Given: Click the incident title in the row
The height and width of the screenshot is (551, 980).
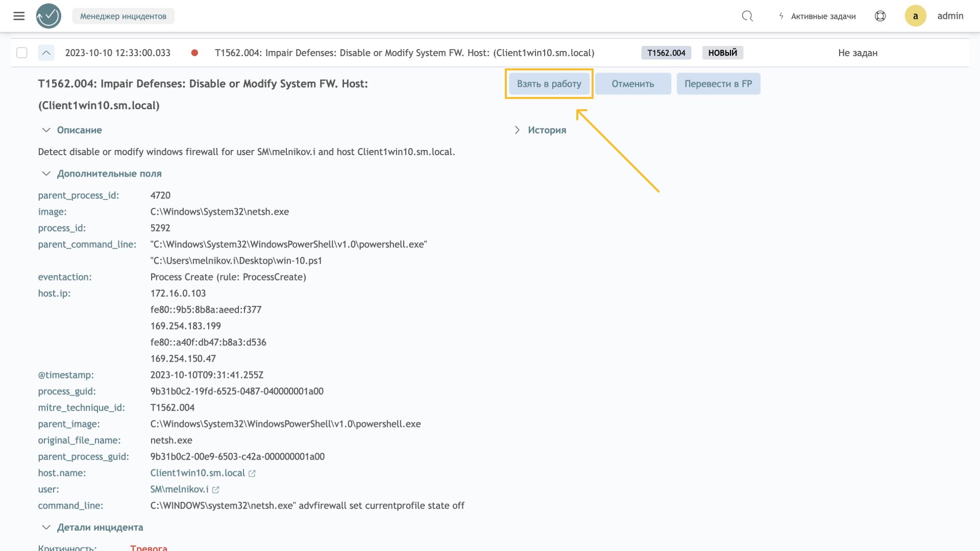Looking at the screenshot, I should click(405, 53).
